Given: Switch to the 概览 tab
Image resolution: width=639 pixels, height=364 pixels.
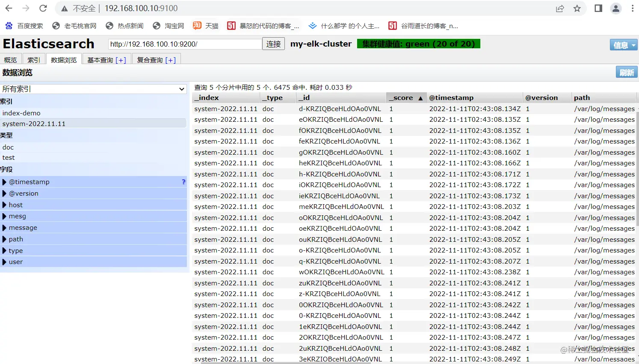Looking at the screenshot, I should coord(10,60).
